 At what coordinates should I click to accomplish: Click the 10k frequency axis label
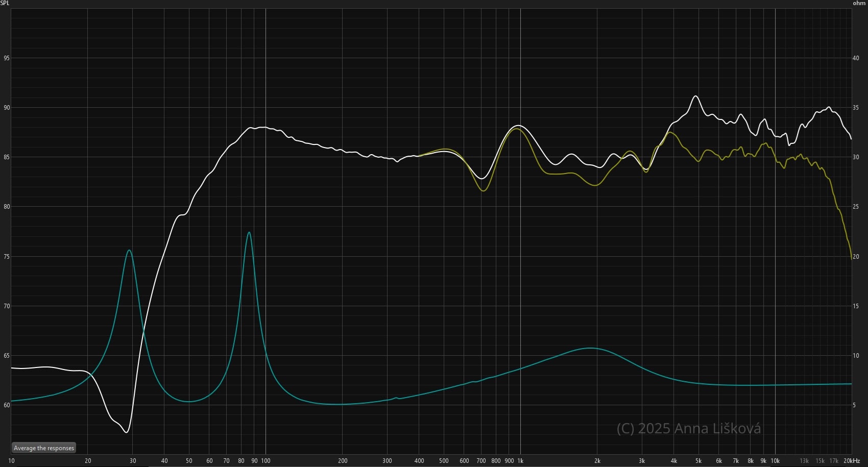775,461
